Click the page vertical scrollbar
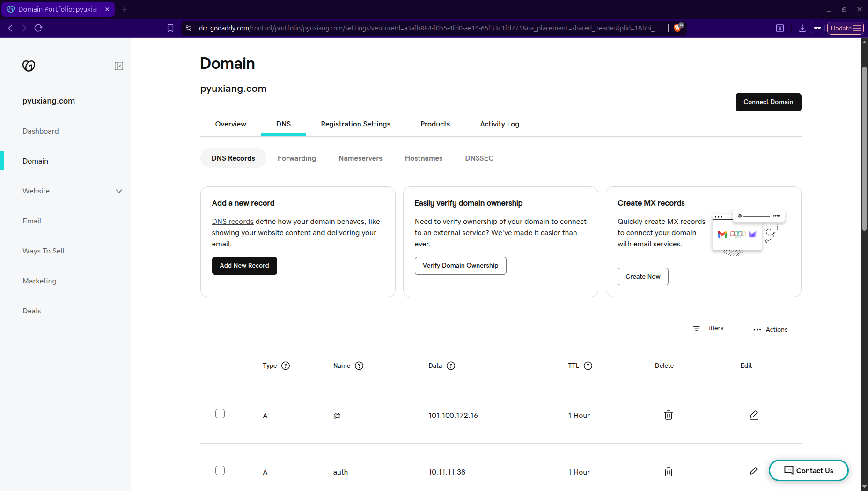The image size is (868, 491). click(x=864, y=150)
